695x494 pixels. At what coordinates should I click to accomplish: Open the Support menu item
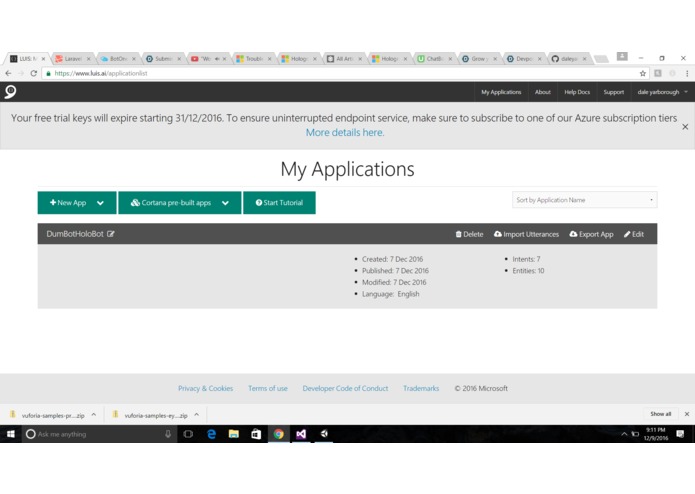(613, 92)
